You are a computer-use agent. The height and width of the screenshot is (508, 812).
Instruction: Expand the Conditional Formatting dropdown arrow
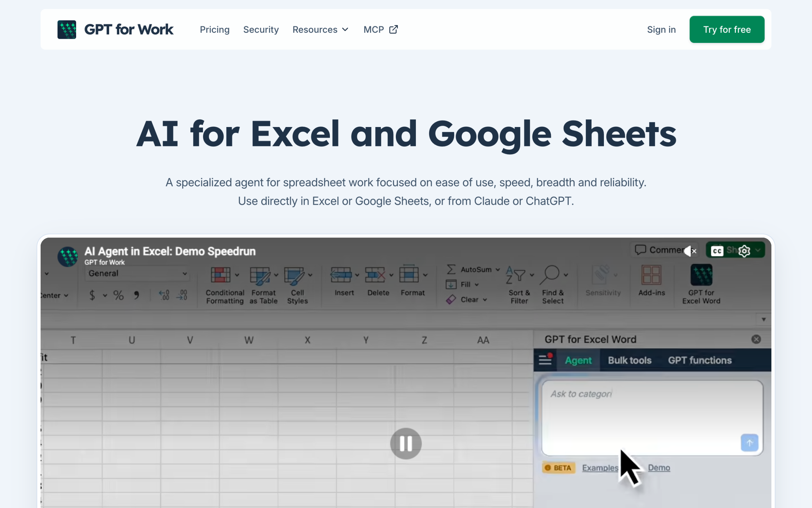tap(237, 275)
